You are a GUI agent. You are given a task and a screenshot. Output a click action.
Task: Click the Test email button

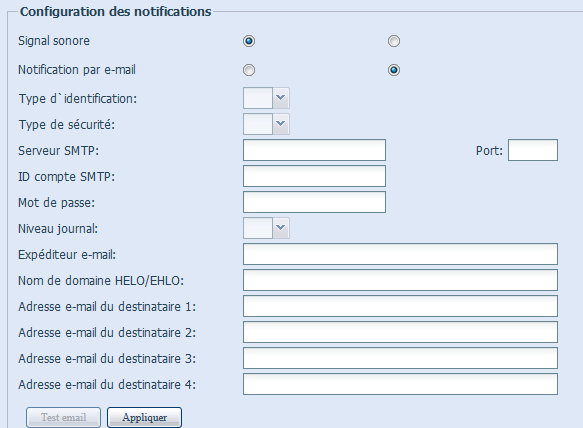[63, 418]
